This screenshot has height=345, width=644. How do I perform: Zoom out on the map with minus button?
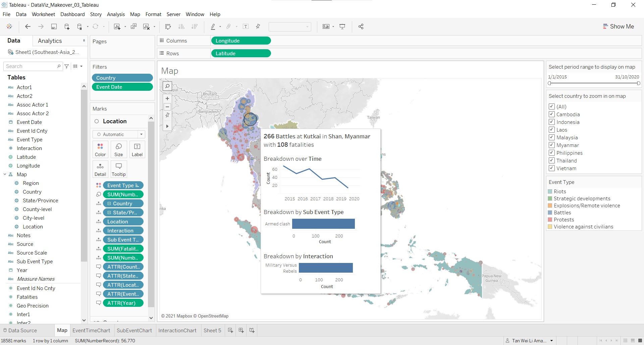click(167, 107)
